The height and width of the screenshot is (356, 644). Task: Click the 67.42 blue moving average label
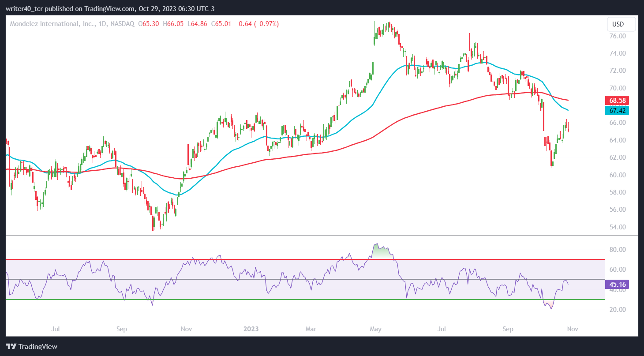(x=617, y=110)
